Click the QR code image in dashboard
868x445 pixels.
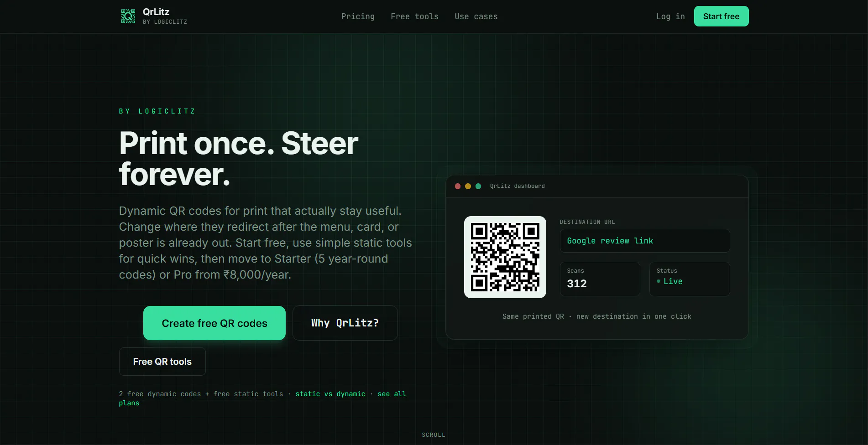click(x=505, y=257)
